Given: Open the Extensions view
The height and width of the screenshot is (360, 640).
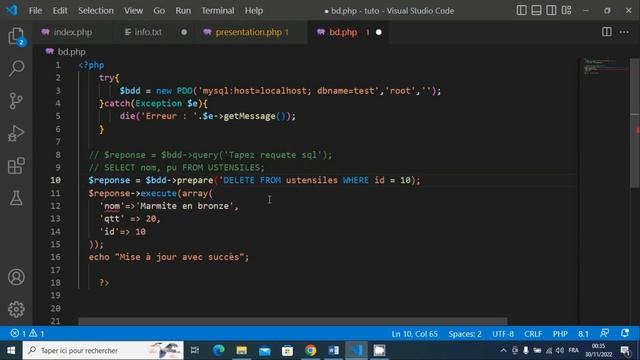Looking at the screenshot, I should [x=16, y=166].
